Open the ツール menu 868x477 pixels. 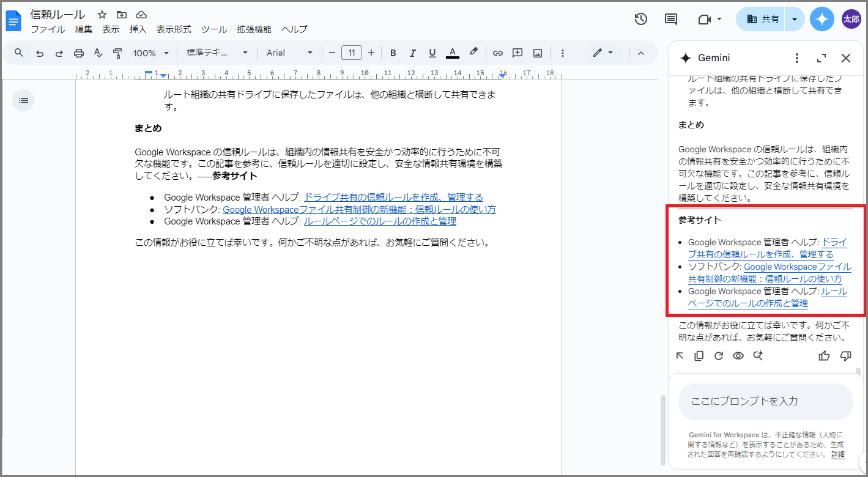pyautogui.click(x=214, y=29)
